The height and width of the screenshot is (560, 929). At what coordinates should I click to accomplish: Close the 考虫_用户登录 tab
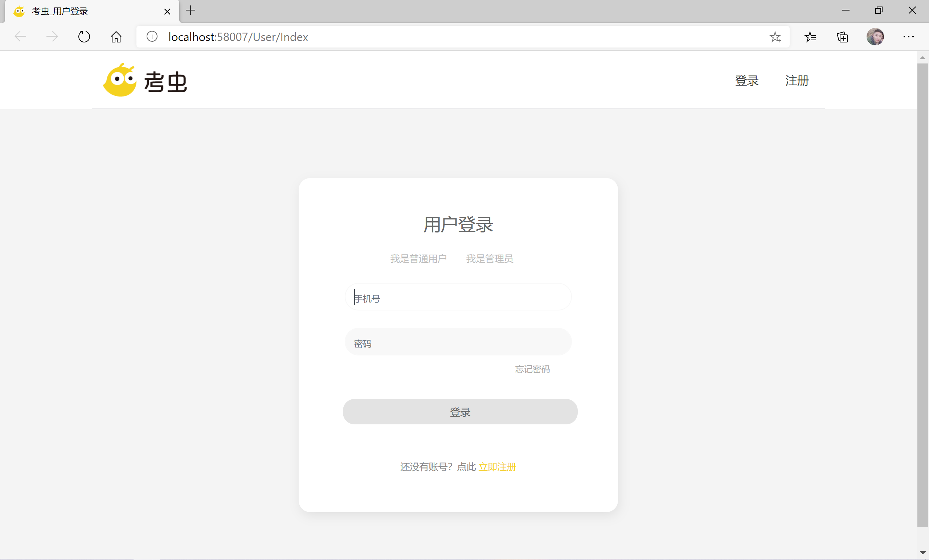167,12
